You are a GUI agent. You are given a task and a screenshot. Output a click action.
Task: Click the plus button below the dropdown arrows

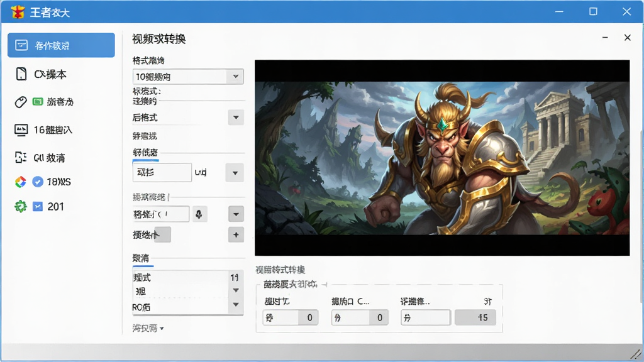pyautogui.click(x=236, y=235)
